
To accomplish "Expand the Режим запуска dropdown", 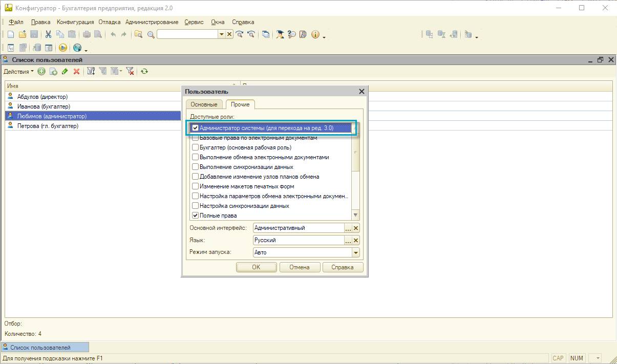I will coord(355,252).
